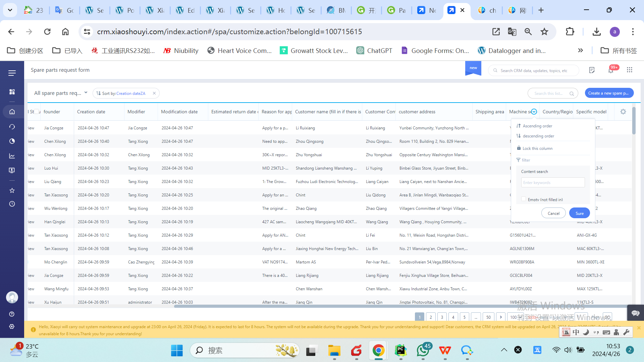Open the apps grid icon

click(x=629, y=70)
